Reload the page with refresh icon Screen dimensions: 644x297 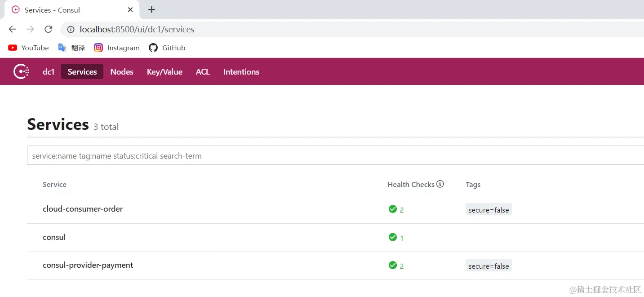click(x=49, y=29)
